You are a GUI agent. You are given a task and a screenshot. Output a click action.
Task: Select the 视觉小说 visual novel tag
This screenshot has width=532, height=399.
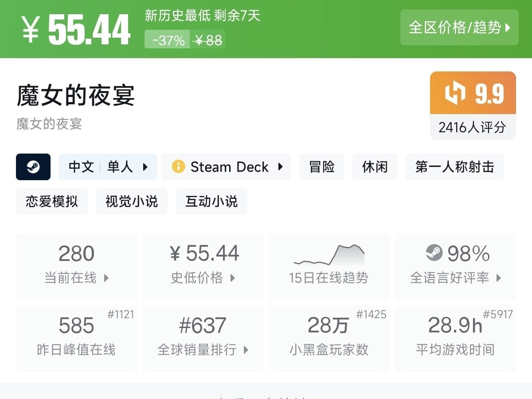click(132, 201)
